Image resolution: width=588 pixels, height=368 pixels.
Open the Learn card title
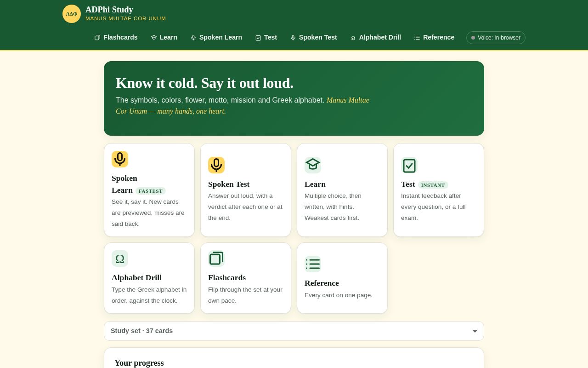pyautogui.click(x=315, y=184)
